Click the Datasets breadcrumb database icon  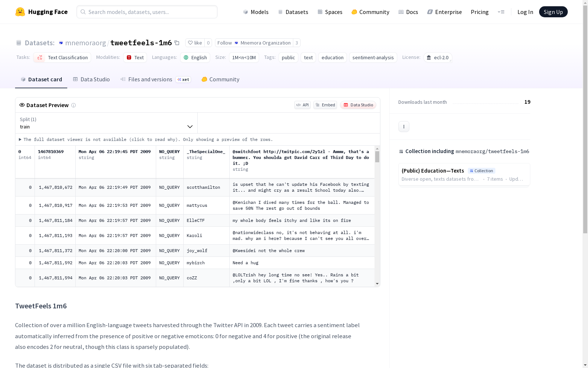click(x=19, y=43)
